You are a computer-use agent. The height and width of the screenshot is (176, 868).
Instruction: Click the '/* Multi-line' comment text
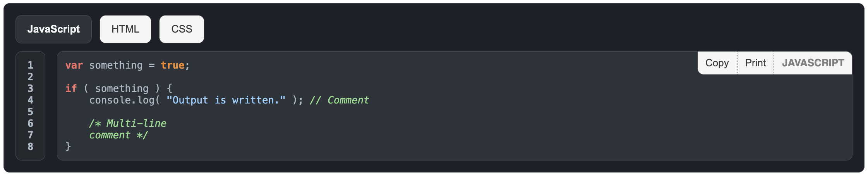[x=128, y=123]
